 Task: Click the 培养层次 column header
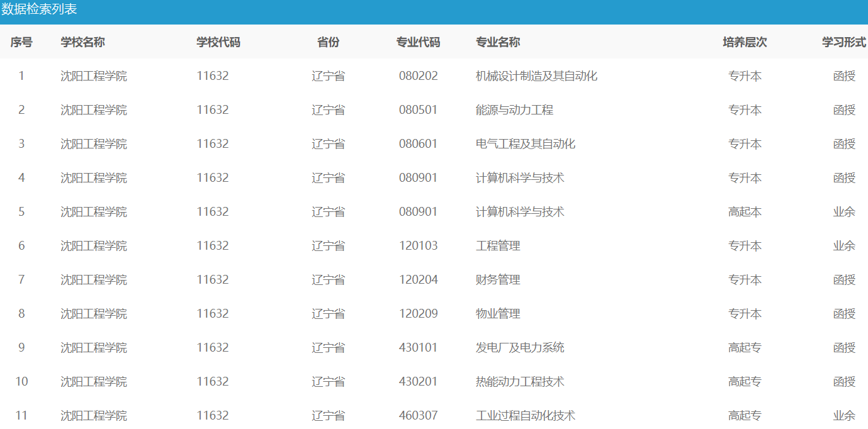click(x=745, y=42)
